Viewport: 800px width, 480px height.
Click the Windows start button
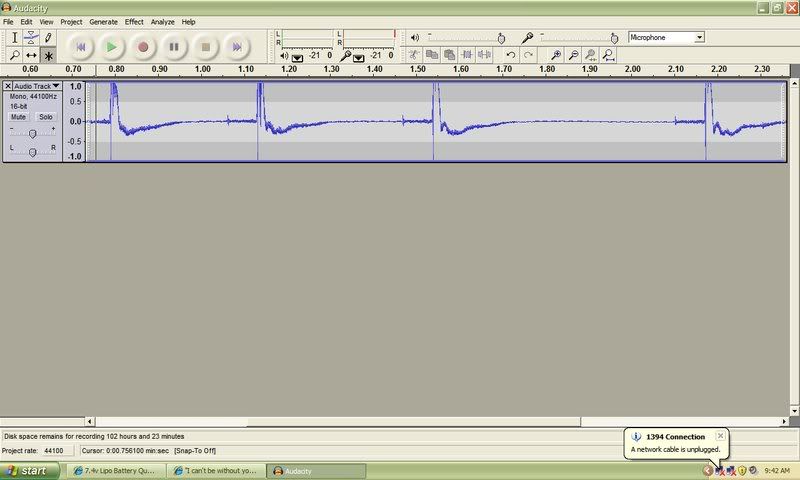pos(30,471)
